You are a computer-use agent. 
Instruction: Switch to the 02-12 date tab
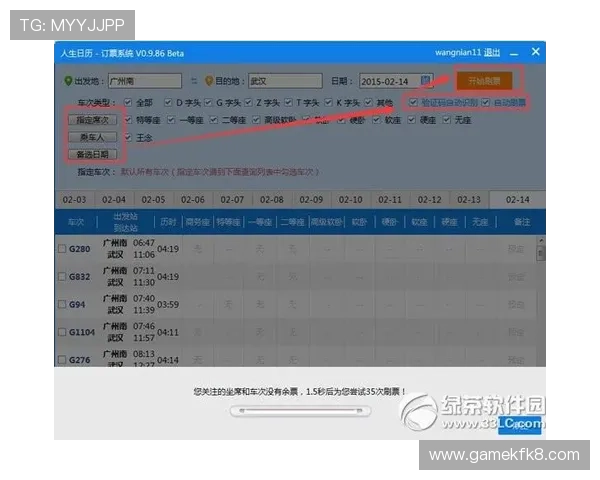tap(429, 199)
